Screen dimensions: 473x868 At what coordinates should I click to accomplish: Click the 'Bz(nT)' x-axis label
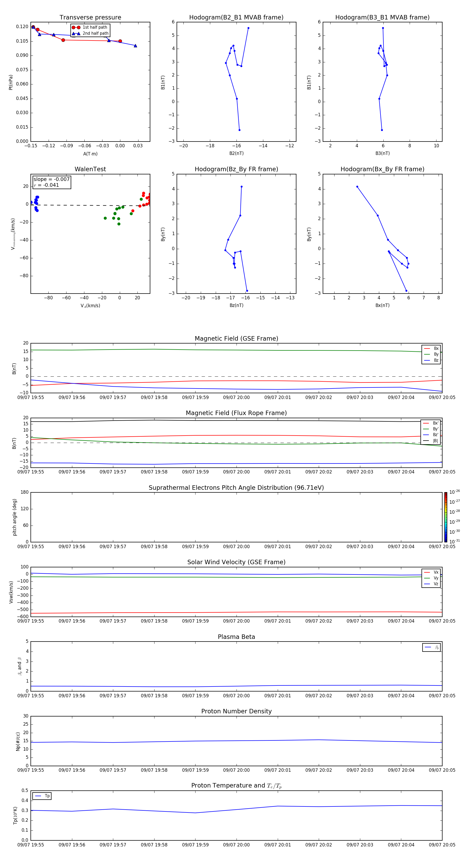point(236,305)
